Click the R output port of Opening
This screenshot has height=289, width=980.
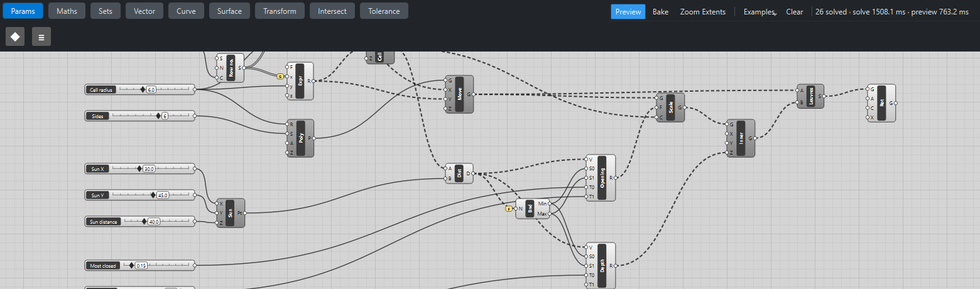click(x=616, y=178)
